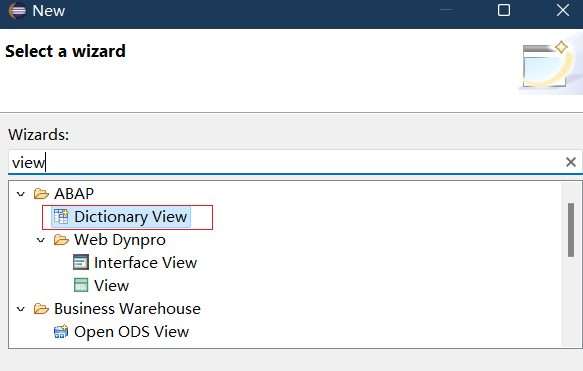Viewport: 583px width, 371px height.
Task: Select the Dictionary View entry
Action: [x=131, y=217]
